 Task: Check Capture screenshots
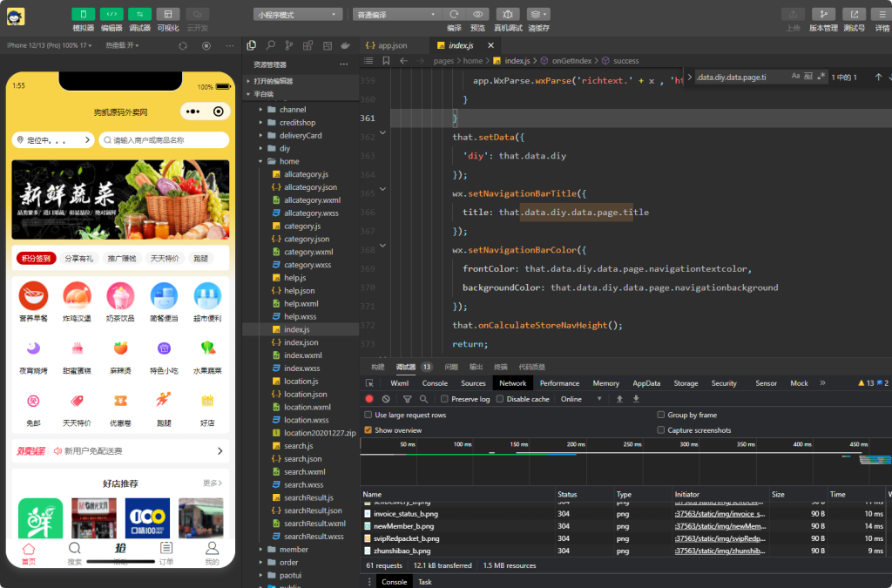pos(661,430)
